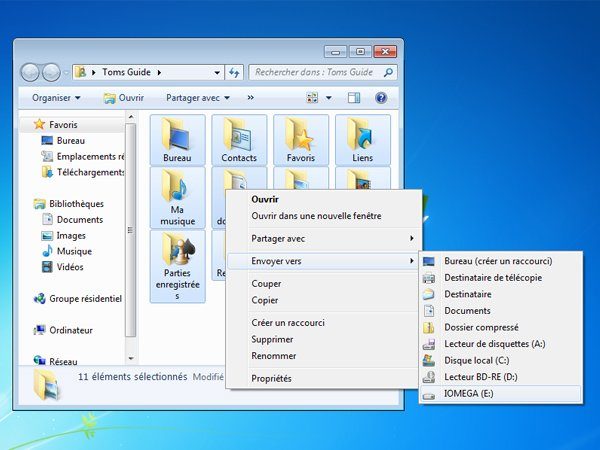
Task: Open the help question mark icon
Action: click(381, 98)
